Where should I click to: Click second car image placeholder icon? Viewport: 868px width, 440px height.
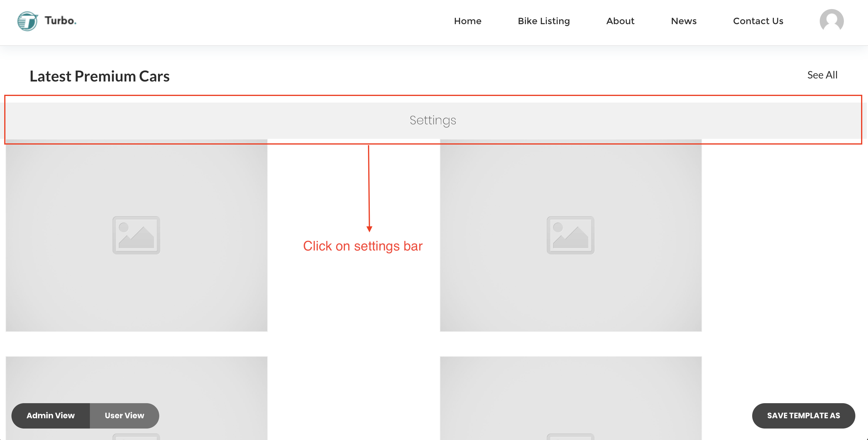click(x=570, y=235)
